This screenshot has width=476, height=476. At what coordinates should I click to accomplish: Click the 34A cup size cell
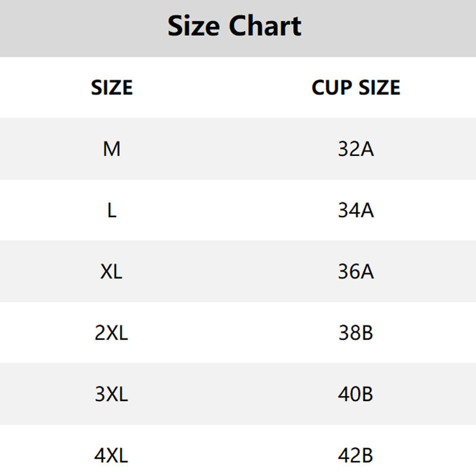[356, 211]
